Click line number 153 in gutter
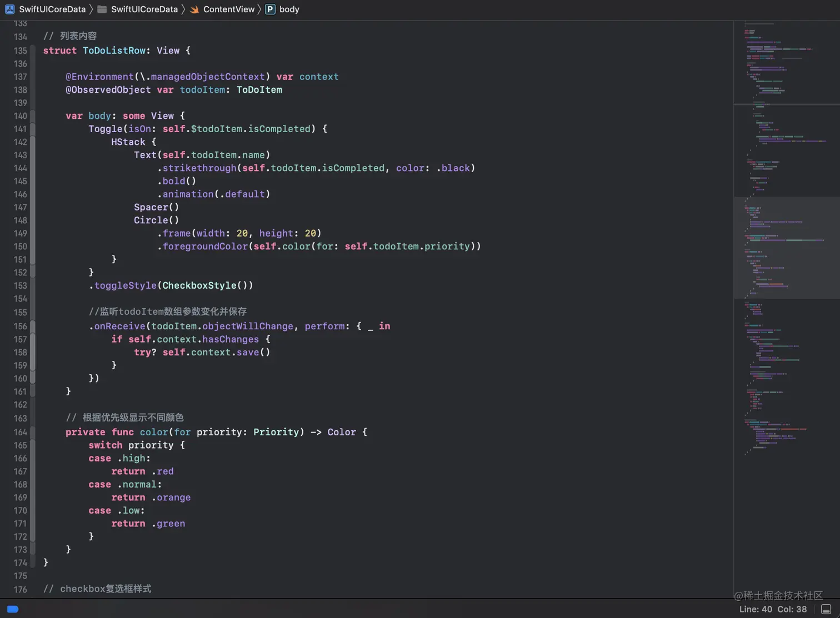 tap(20, 285)
